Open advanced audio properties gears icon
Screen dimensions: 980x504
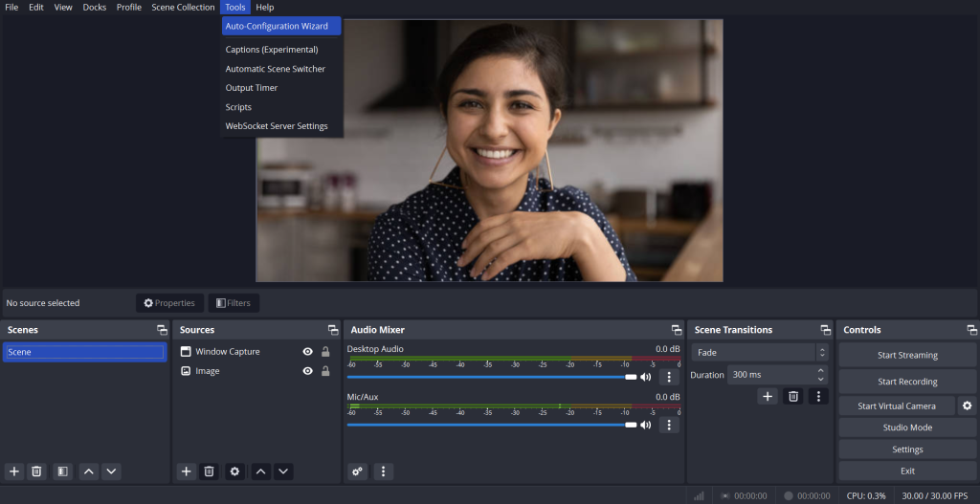pyautogui.click(x=358, y=471)
